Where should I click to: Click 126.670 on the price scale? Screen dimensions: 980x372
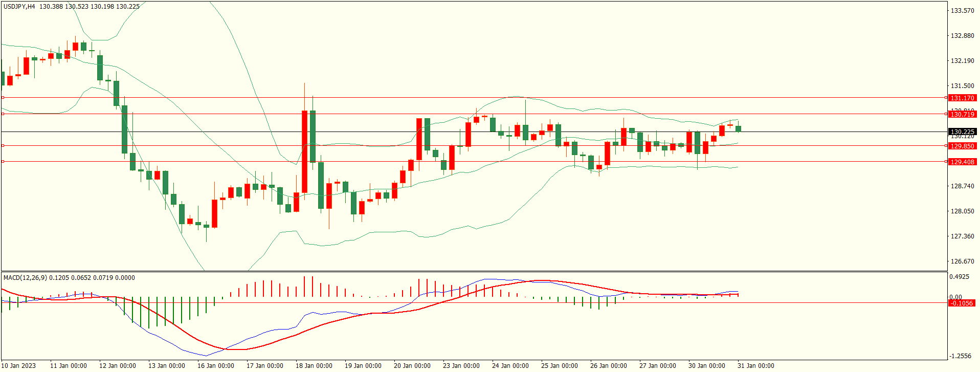(x=962, y=261)
